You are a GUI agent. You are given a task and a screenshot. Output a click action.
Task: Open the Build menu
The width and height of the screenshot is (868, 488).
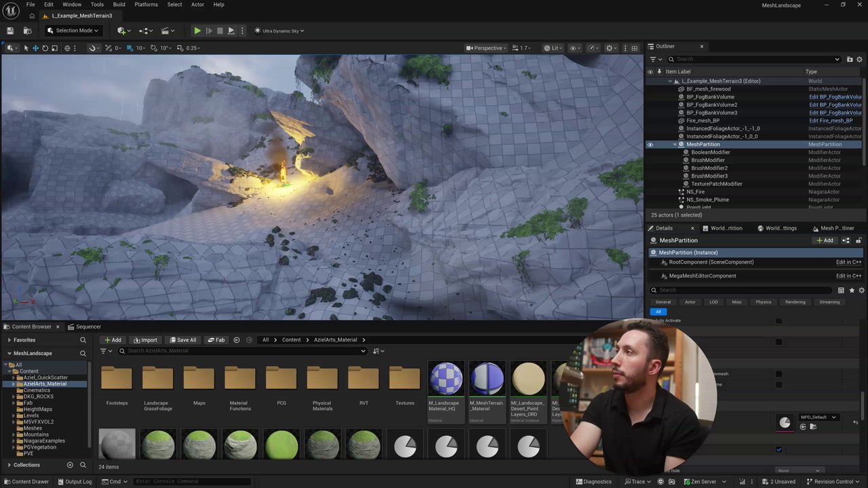[119, 5]
